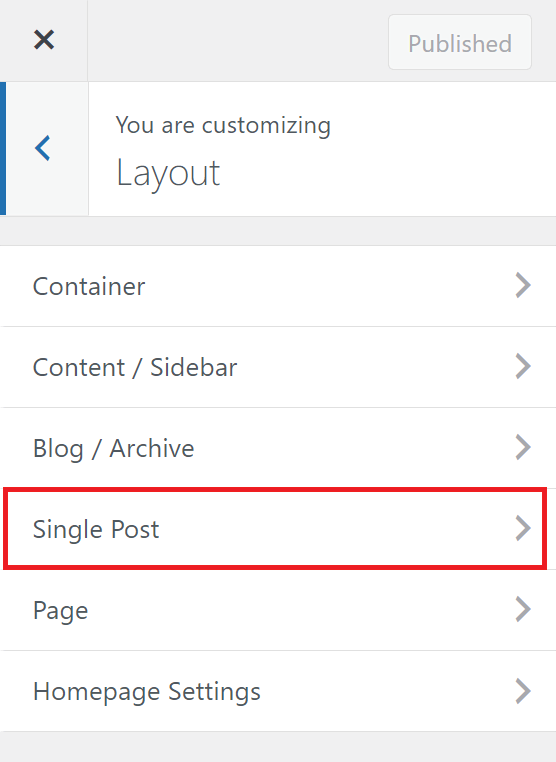The width and height of the screenshot is (556, 762).
Task: Open the Page layout settings
Action: 278,610
